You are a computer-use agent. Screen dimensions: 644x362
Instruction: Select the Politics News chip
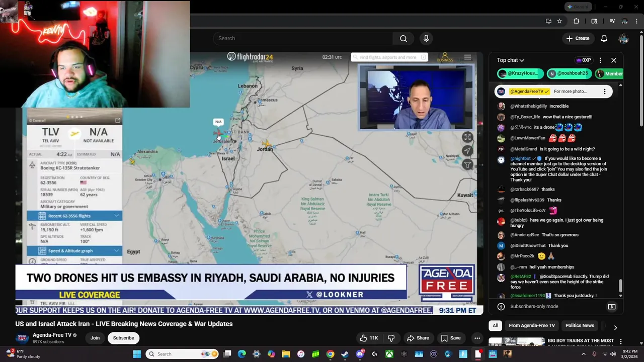580,326
